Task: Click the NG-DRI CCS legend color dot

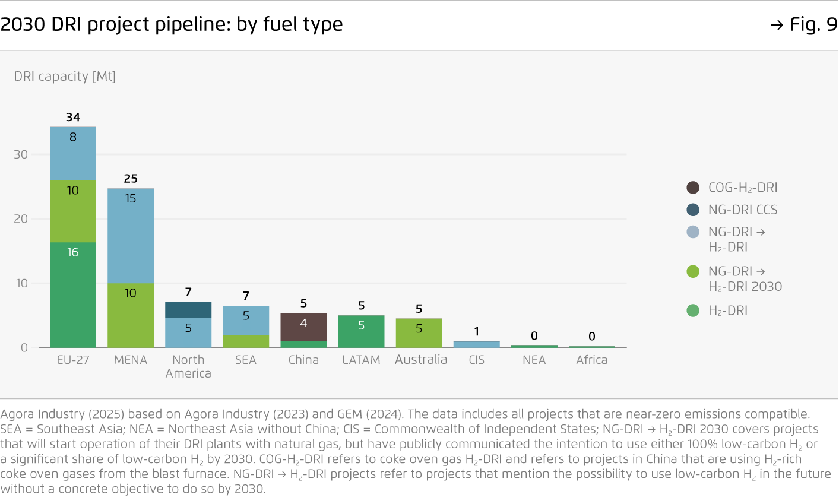Action: (693, 210)
